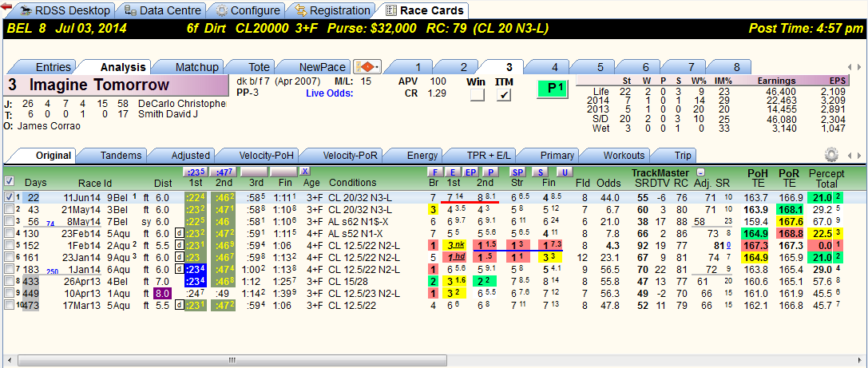Viewport: 868px width, 368px height.
Task: Click the EP running style filter button
Action: pos(470,172)
